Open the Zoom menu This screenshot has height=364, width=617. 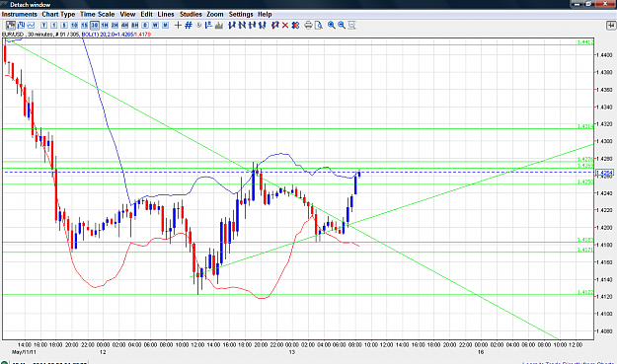tap(215, 14)
